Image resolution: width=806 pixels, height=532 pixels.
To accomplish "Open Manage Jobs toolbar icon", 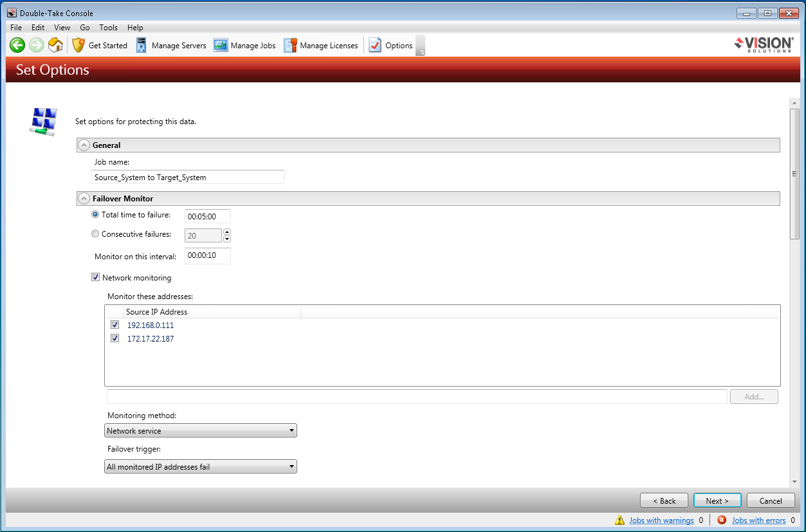I will pos(221,45).
